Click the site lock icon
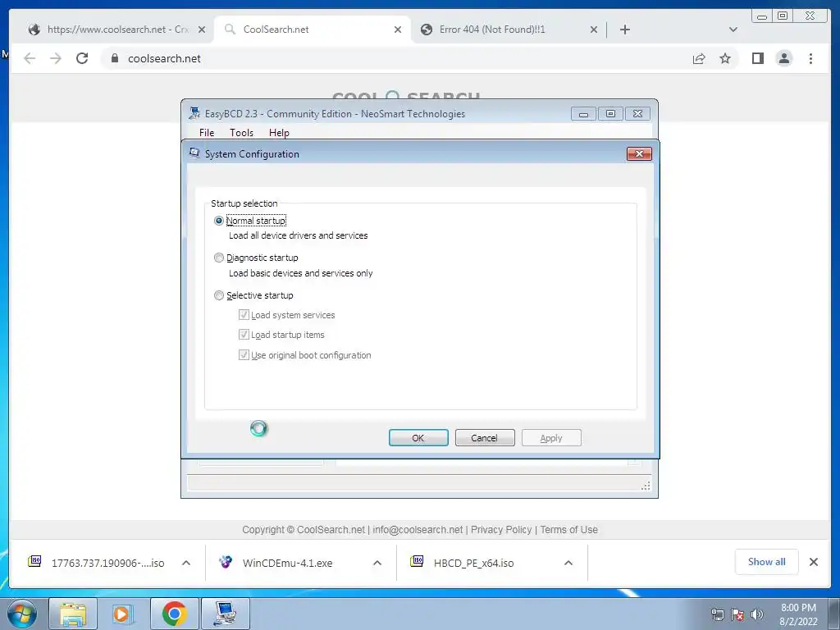The height and width of the screenshot is (630, 840). click(x=115, y=58)
